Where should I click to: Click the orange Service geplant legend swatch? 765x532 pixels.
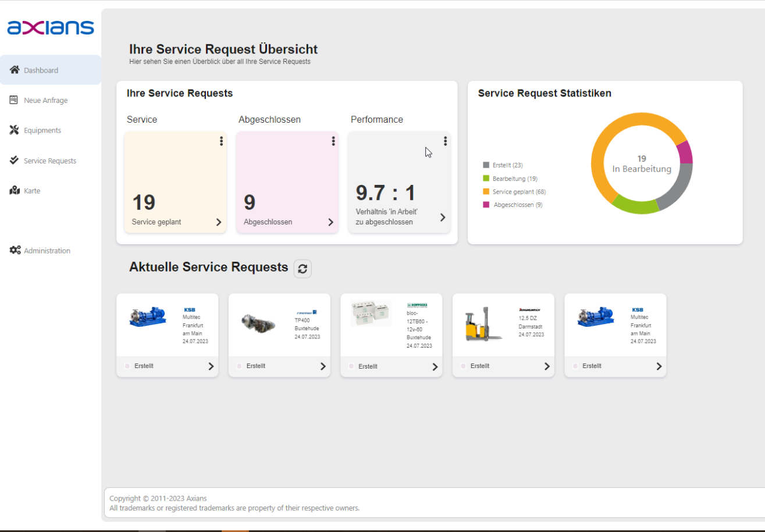pos(486,191)
